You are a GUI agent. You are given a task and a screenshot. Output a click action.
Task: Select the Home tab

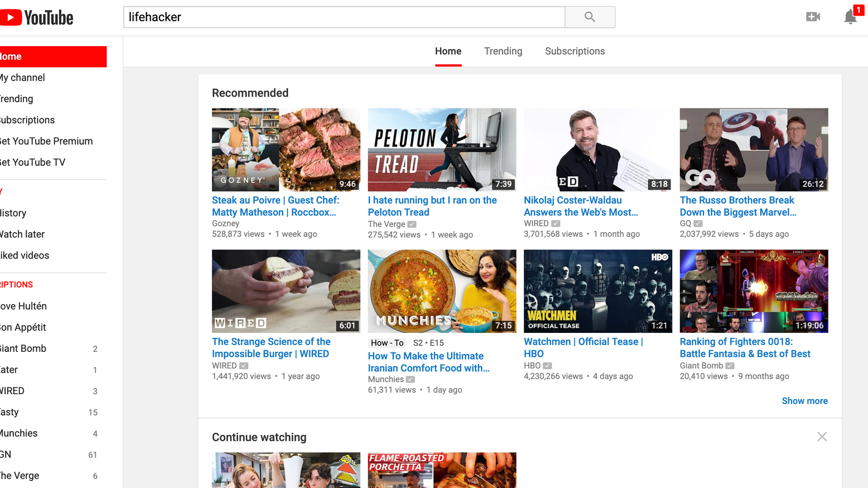pos(448,51)
